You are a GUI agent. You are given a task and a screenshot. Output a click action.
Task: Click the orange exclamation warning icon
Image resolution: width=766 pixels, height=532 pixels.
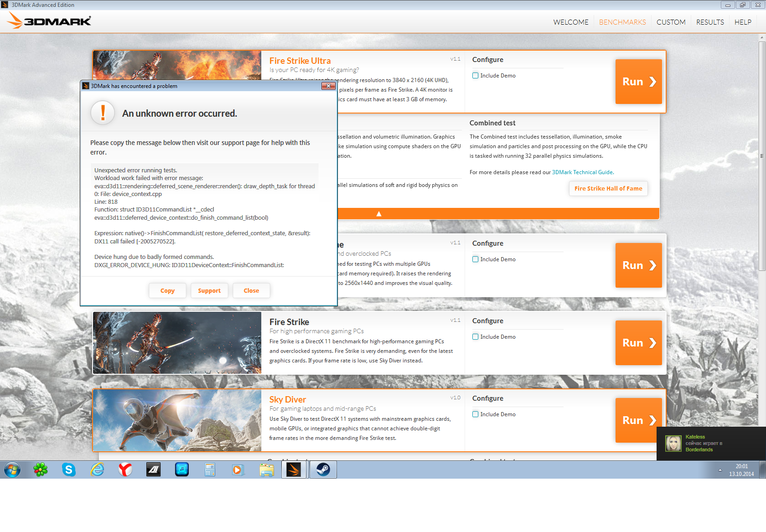(103, 113)
